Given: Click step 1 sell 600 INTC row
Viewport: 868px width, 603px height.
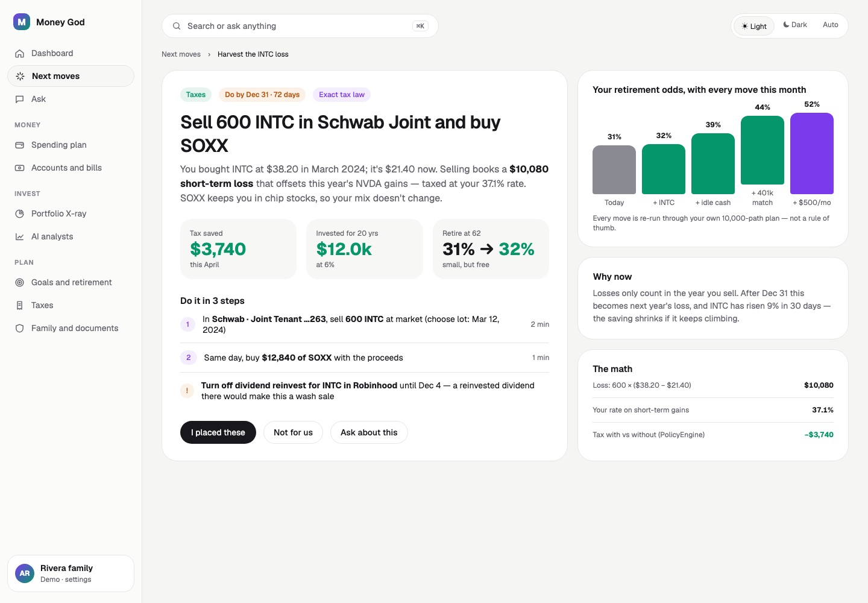Looking at the screenshot, I should 365,324.
